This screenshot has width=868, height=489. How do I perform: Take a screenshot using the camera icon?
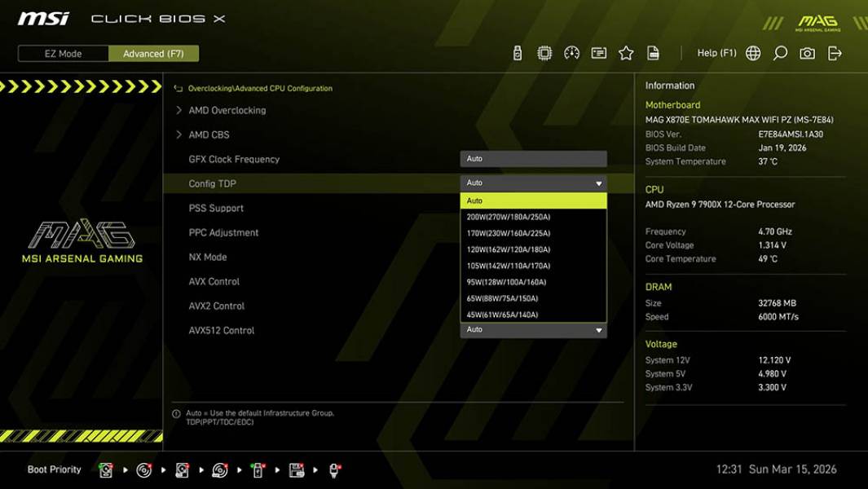[x=808, y=51]
